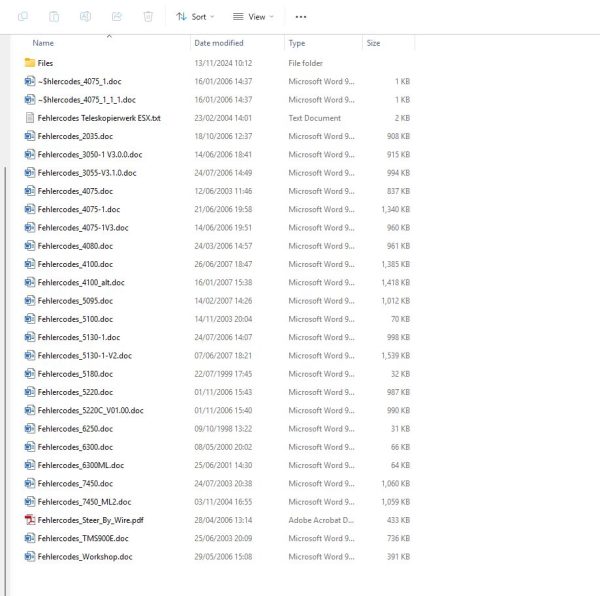Viewport: 600px width, 596px height.
Task: Select the Fehlercodes_4075-1.doc Word icon
Action: tap(29, 209)
